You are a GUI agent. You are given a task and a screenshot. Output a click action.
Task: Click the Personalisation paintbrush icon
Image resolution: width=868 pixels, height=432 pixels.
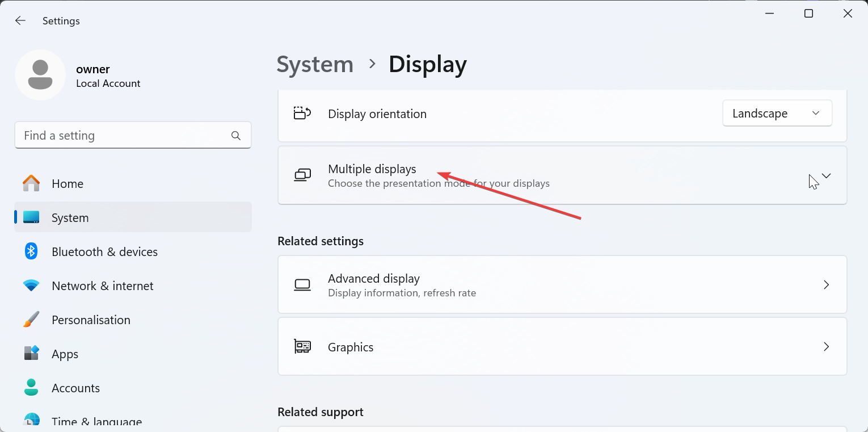[31, 320]
